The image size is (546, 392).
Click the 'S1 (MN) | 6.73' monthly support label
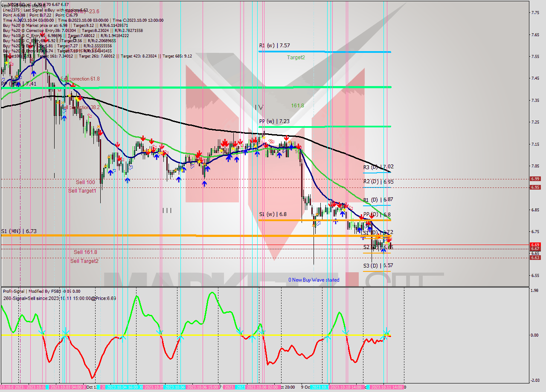pos(19,231)
